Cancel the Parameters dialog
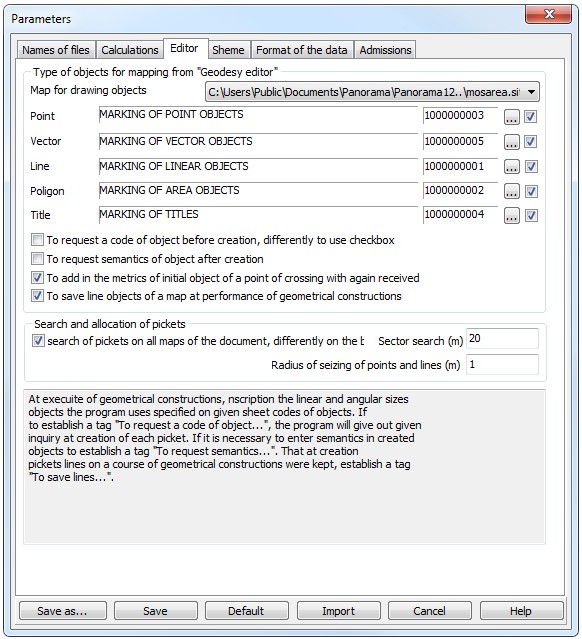 point(429,611)
